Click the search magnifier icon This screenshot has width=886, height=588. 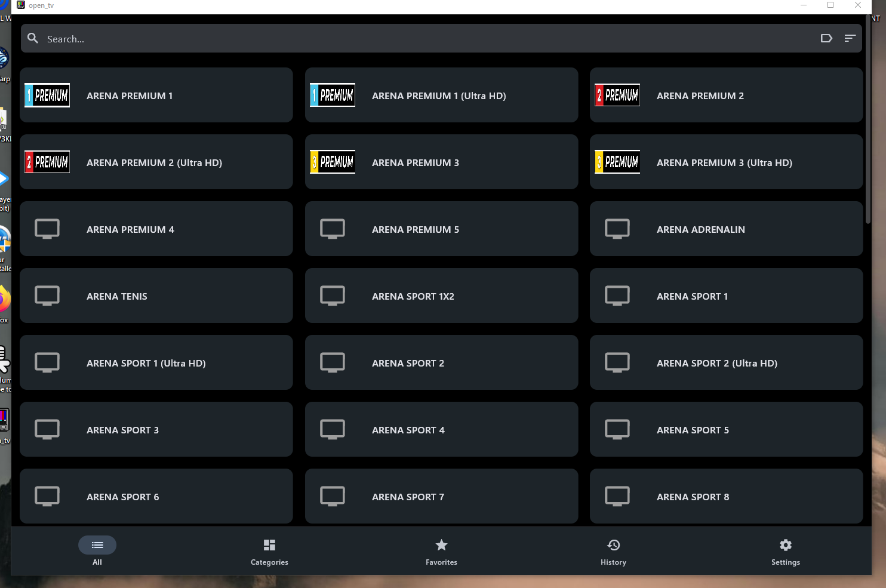click(x=33, y=38)
